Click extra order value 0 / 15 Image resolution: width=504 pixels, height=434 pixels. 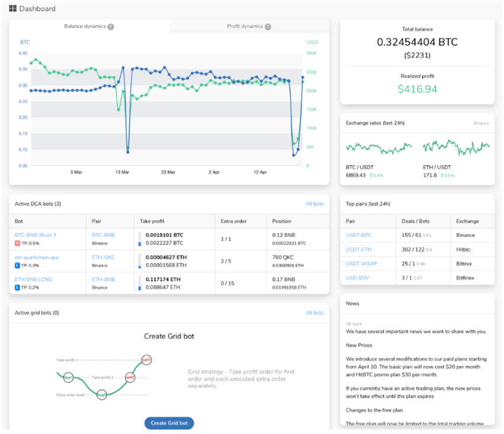pyautogui.click(x=228, y=283)
